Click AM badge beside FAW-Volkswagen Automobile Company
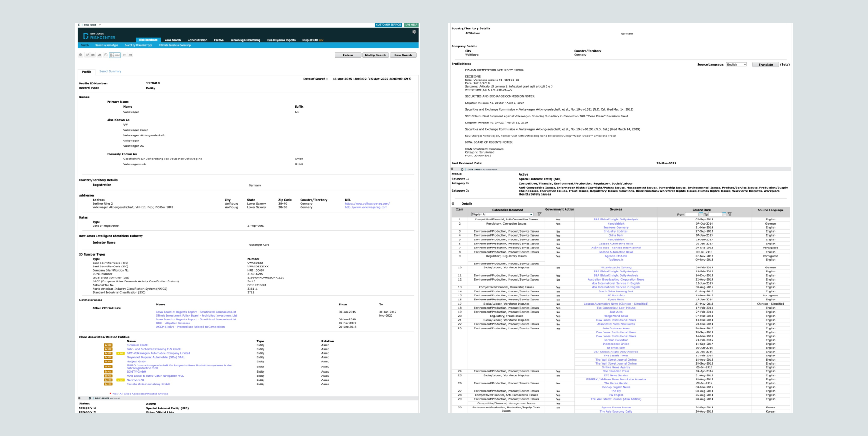 pyautogui.click(x=120, y=353)
